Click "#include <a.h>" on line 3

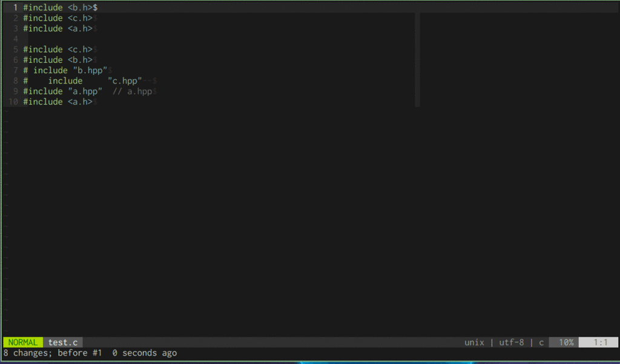pyautogui.click(x=56, y=28)
